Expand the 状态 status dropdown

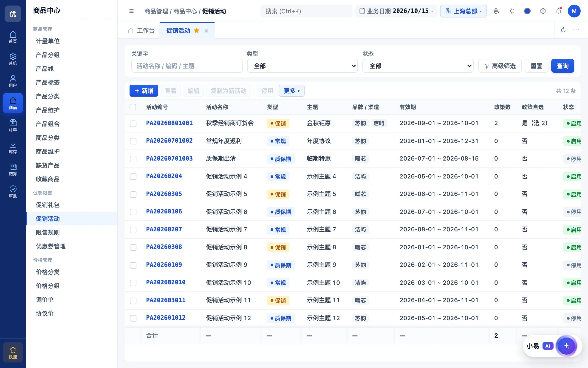418,66
